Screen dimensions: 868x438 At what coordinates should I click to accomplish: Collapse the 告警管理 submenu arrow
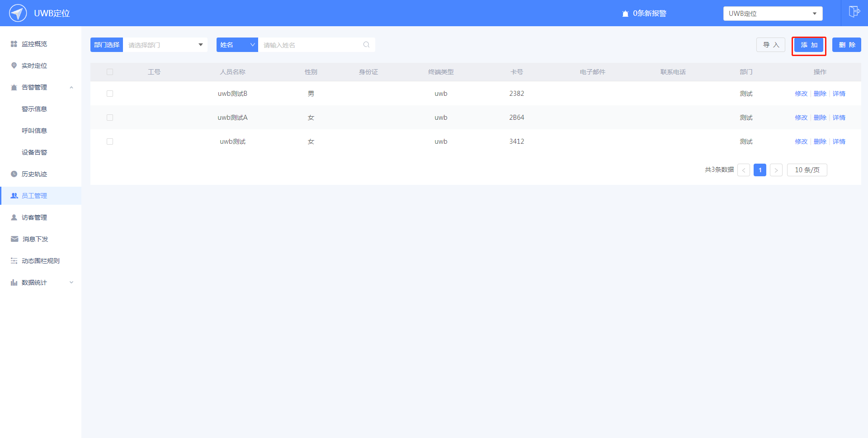(x=71, y=87)
